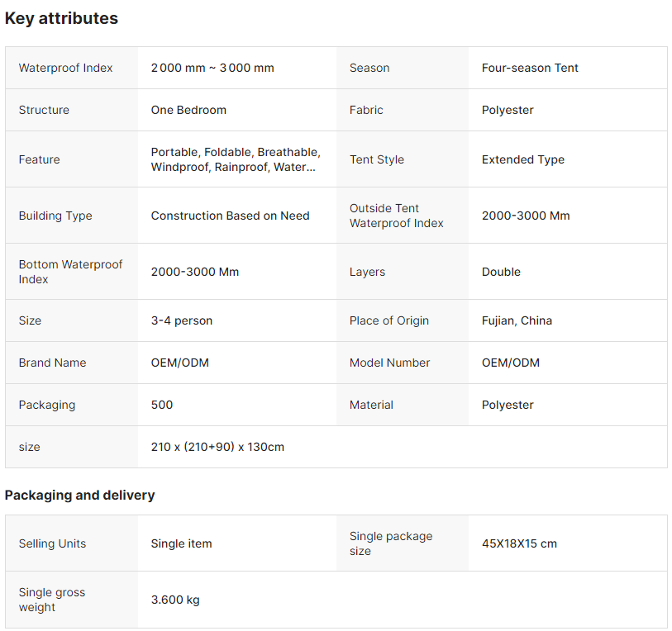
Task: Click Construction Based on Need value
Action: click(230, 216)
